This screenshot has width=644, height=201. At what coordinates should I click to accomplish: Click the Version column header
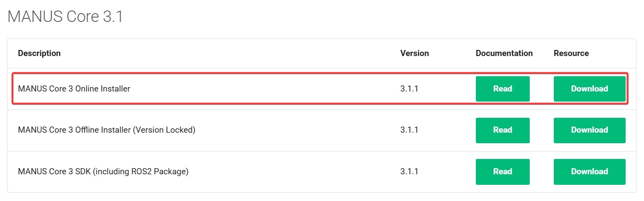414,53
